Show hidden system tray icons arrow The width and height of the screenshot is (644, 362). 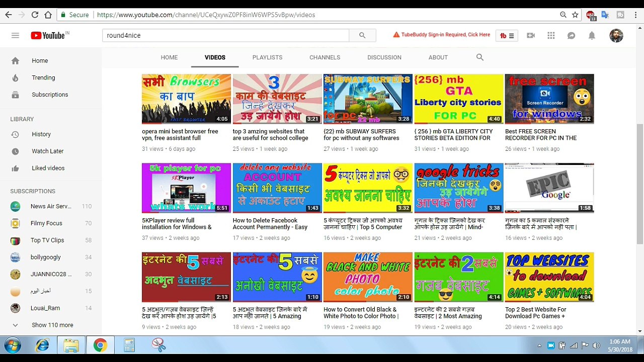(539, 345)
